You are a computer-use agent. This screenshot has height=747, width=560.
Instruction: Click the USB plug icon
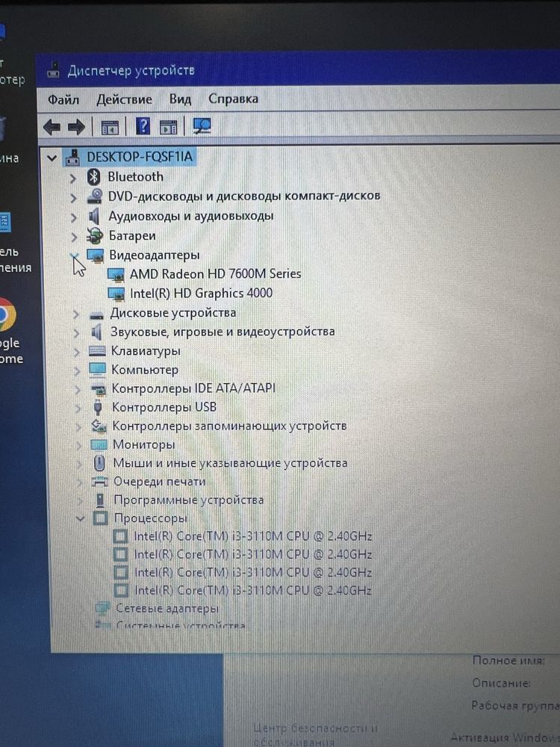98,408
